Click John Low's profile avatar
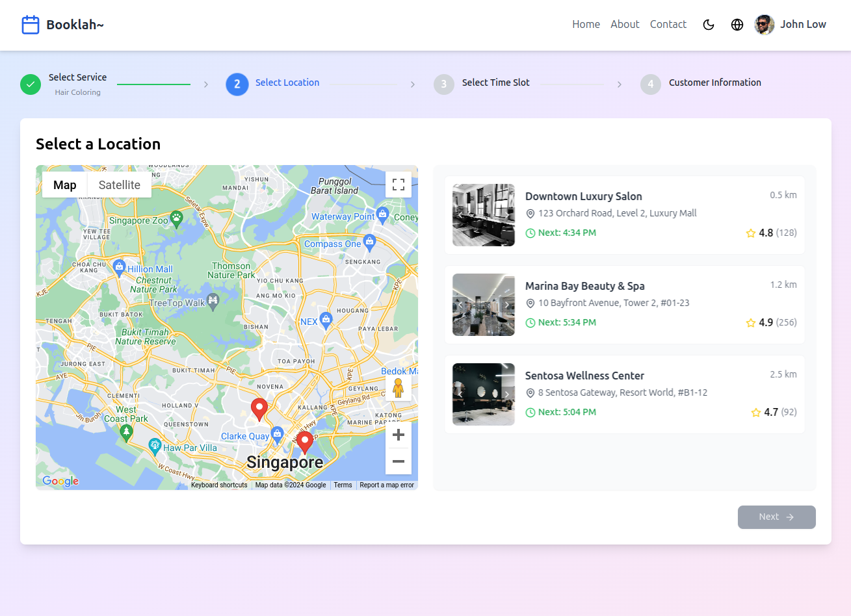The width and height of the screenshot is (851, 616). [x=765, y=25]
